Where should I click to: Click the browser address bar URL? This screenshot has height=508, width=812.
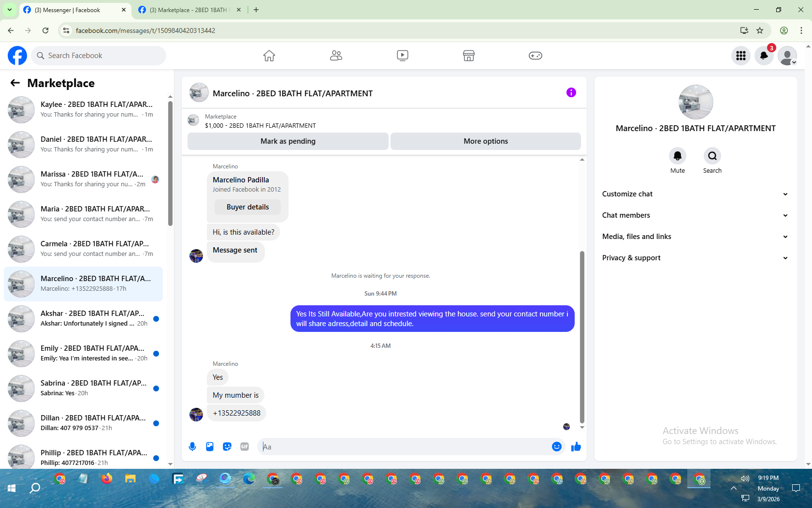click(x=145, y=30)
